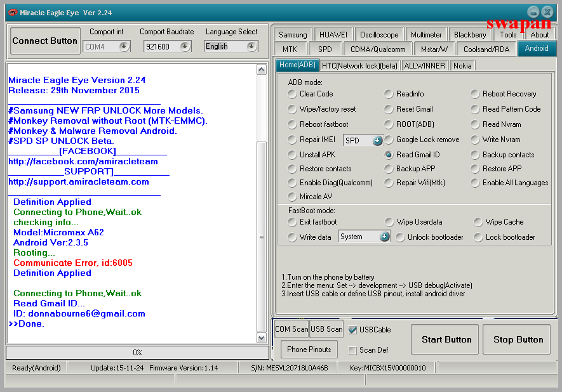
Task: Click the log scrollbar up arrow
Action: (x=262, y=69)
